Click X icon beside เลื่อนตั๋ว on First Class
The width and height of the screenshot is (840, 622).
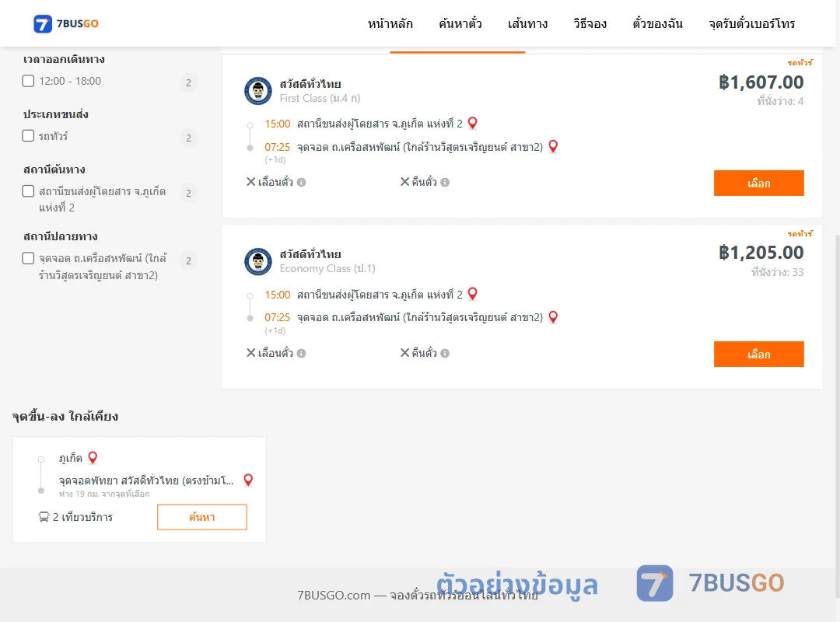coord(250,182)
